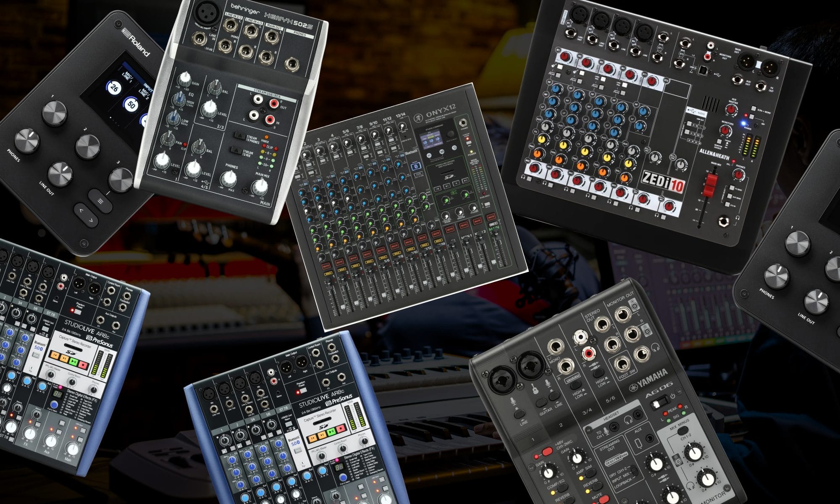The height and width of the screenshot is (504, 840).
Task: Click the green play/pause button on the PreSonus beside the Yamaha
Action: point(331,432)
